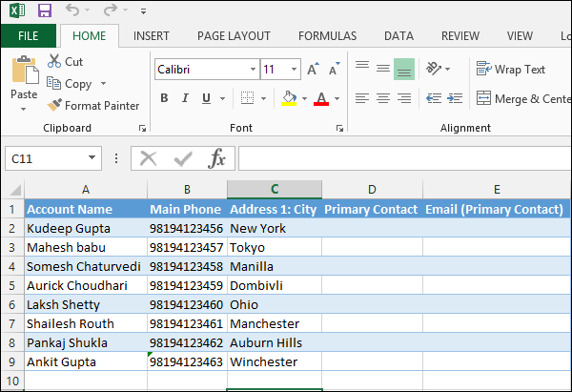Increase font size with the larger A icon
This screenshot has width=572, height=392.
pos(310,70)
